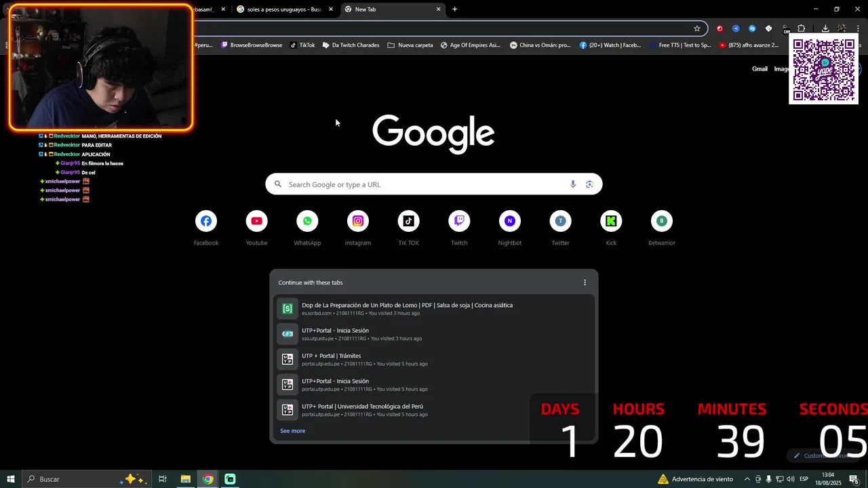Image resolution: width=868 pixels, height=488 pixels.
Task: Open the 'UTP + Portal | Trámites' entry
Action: click(x=434, y=359)
